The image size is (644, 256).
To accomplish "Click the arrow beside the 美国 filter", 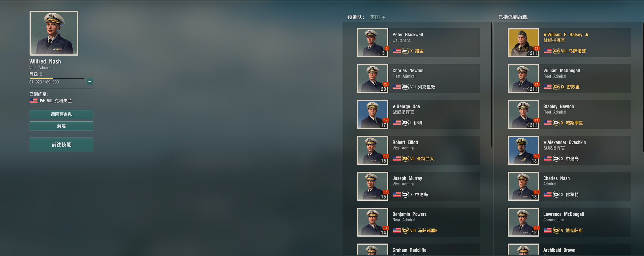I will pos(383,17).
